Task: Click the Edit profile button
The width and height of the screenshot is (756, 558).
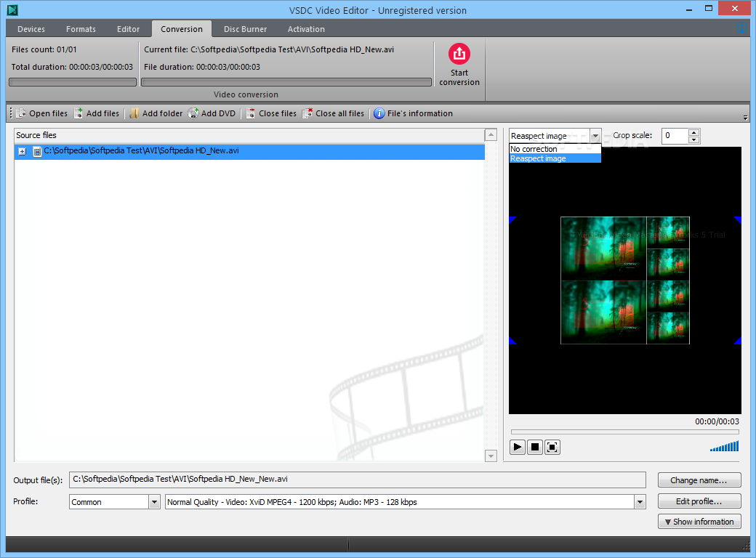Action: [x=699, y=501]
